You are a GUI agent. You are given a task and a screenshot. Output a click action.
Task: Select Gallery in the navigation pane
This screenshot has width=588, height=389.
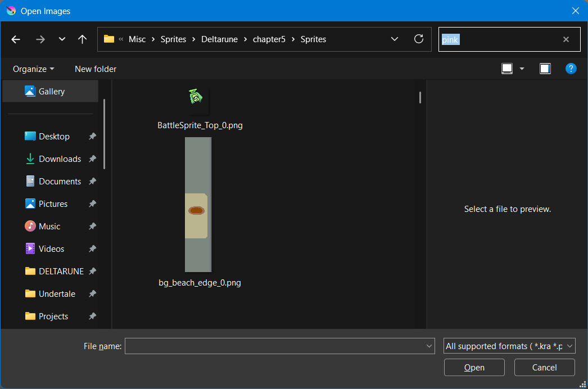[50, 91]
